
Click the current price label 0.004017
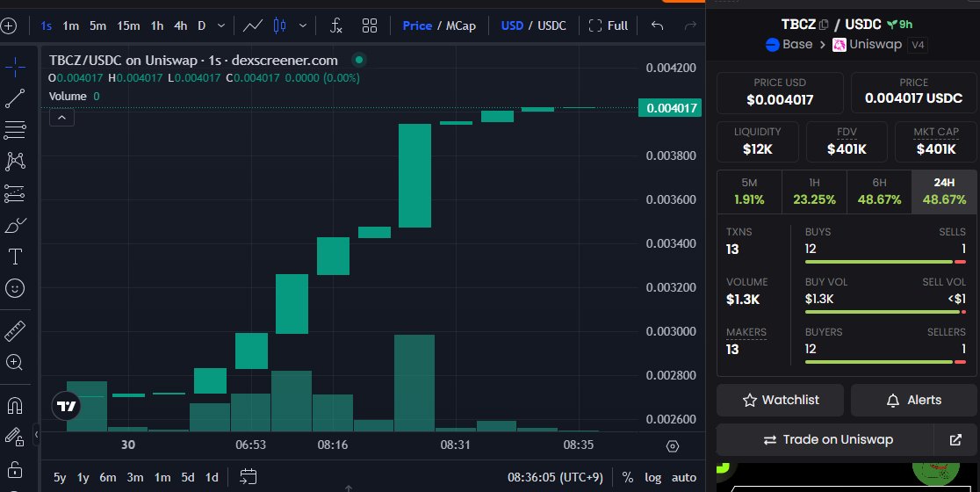[x=670, y=108]
